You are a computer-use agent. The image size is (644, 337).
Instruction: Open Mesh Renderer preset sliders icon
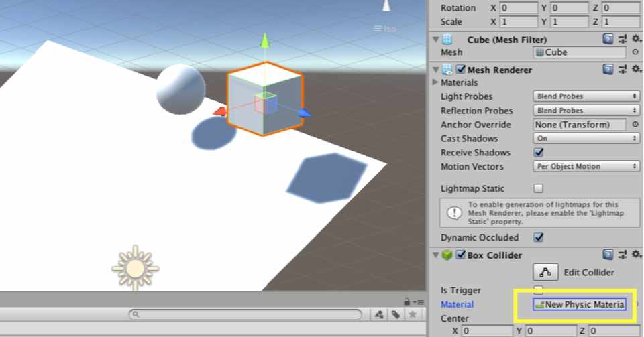click(623, 69)
